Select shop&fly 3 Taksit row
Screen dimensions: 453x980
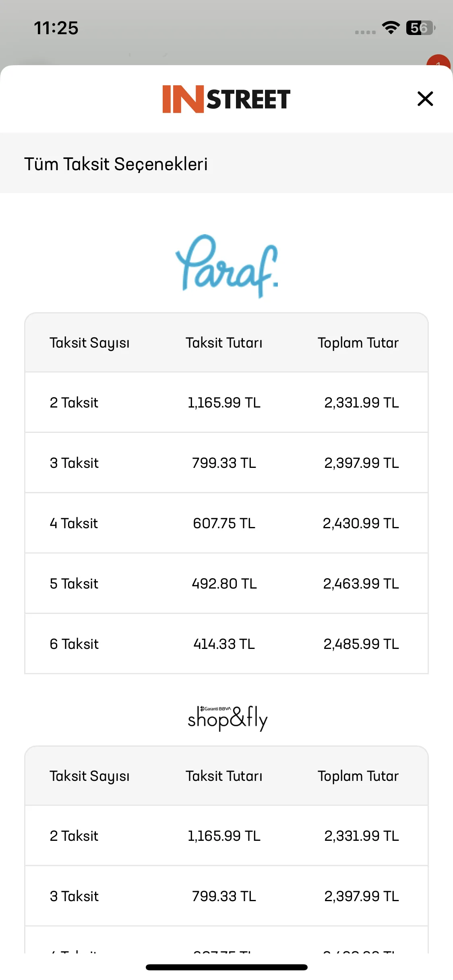point(226,896)
